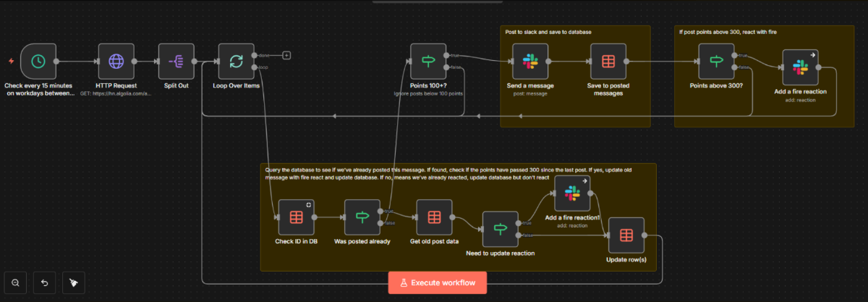868x302 pixels.
Task: Click the zoom out magnifier button
Action: [15, 282]
